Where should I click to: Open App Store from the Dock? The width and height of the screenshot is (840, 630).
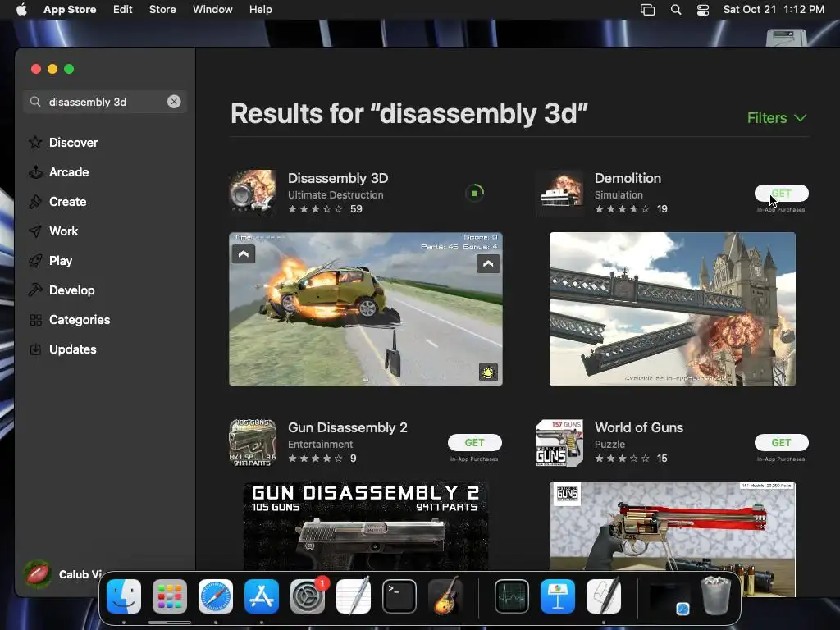pyautogui.click(x=262, y=596)
